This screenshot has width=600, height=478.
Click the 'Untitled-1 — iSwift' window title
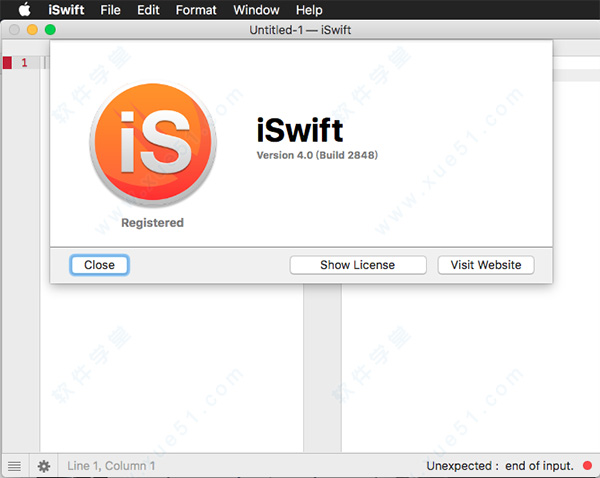click(x=300, y=30)
